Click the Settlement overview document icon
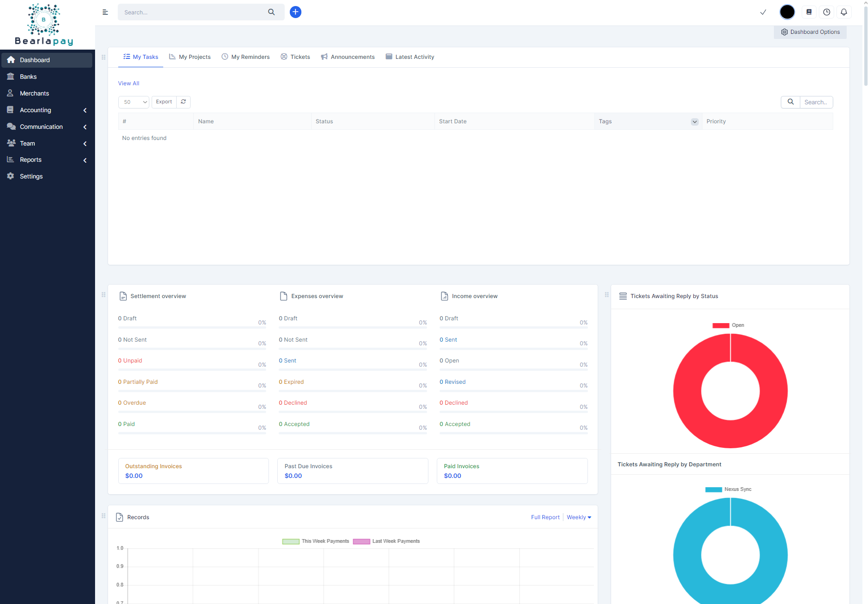Image resolution: width=868 pixels, height=604 pixels. 123,296
